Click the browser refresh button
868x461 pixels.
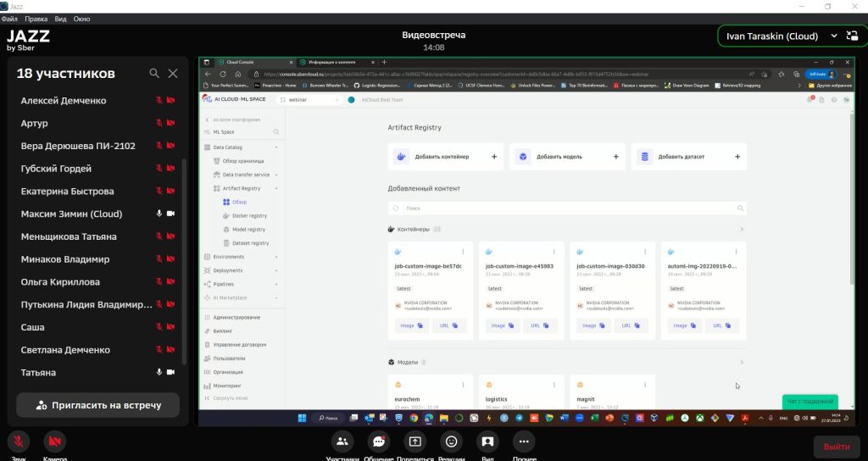pyautogui.click(x=223, y=75)
